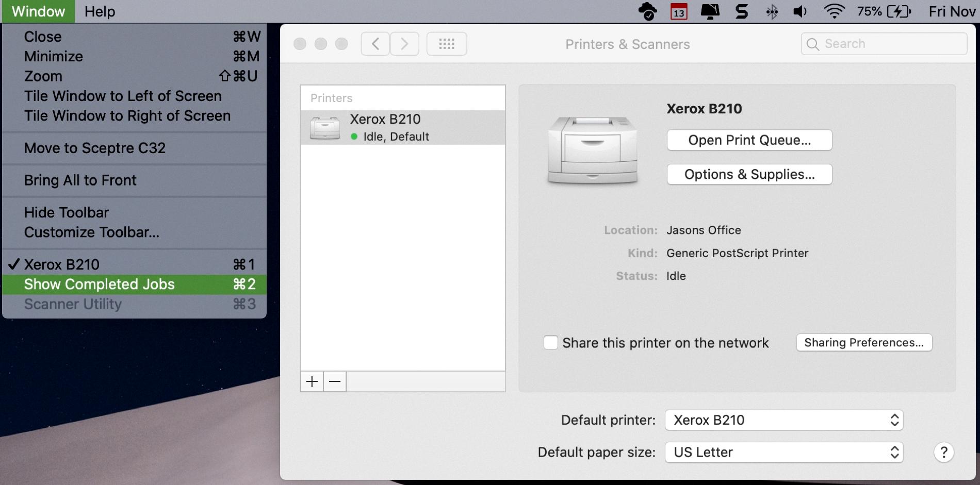Open the Default printer dropdown
Viewport: 980px width, 485px height.
783,420
